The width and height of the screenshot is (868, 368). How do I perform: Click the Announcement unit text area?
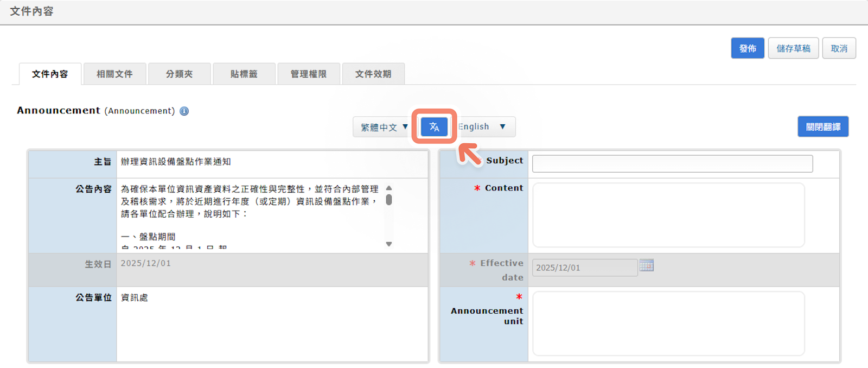click(668, 323)
